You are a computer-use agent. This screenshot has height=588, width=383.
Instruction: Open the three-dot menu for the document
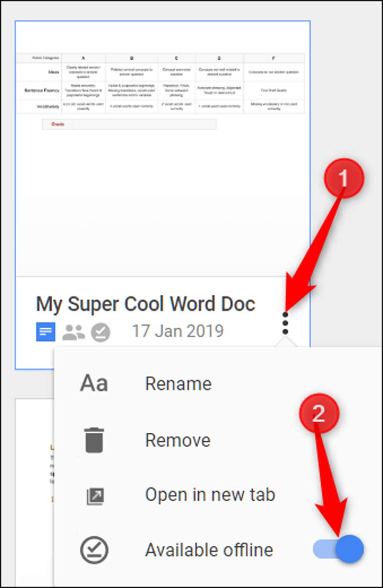coord(285,323)
